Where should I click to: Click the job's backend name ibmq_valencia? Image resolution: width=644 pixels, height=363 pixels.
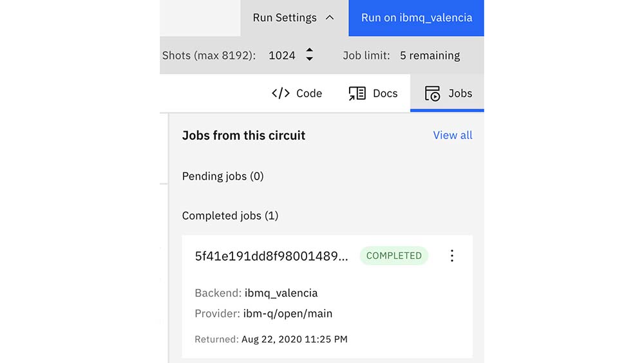click(281, 293)
